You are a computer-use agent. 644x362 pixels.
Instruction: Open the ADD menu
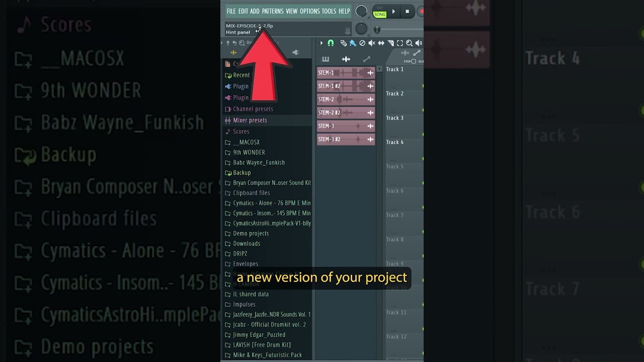[255, 11]
